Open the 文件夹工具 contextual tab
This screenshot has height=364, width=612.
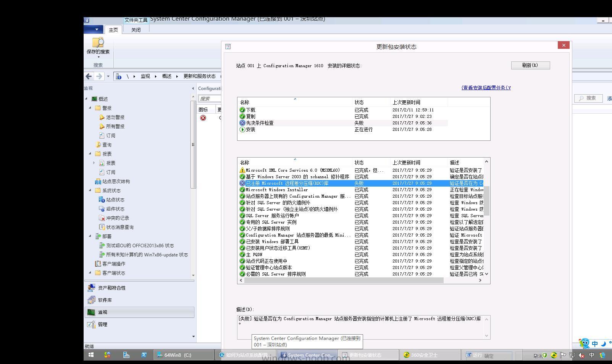coord(136,20)
